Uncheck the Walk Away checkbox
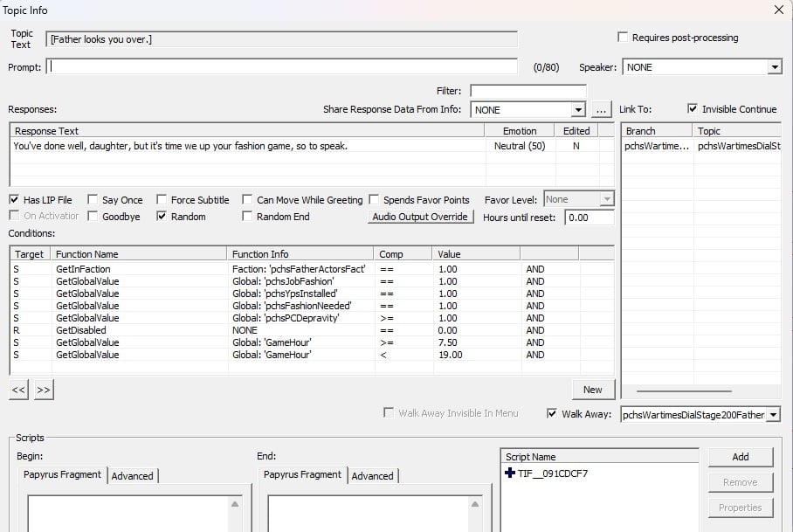 [x=552, y=414]
